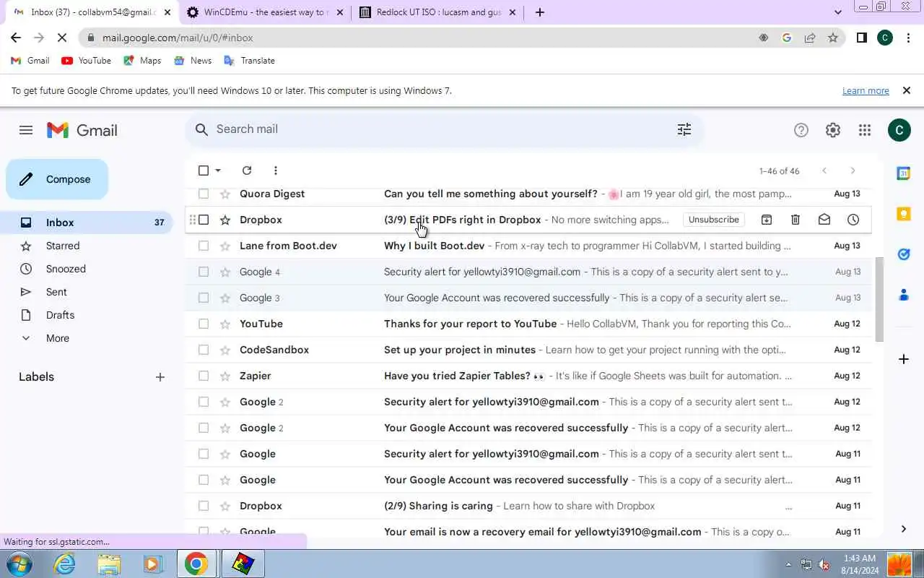The image size is (924, 578).
Task: Open Windows Start menu button
Action: pos(19,564)
